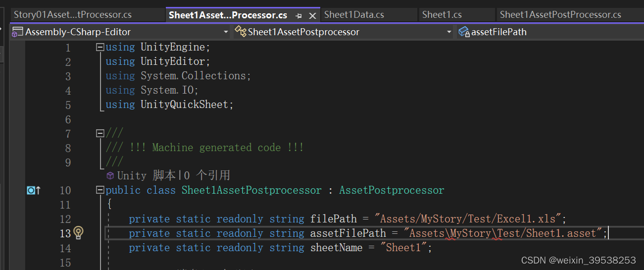Pin the Sheet1Asset...Processor.cs tab
Screen dimensions: 644x270
[298, 16]
